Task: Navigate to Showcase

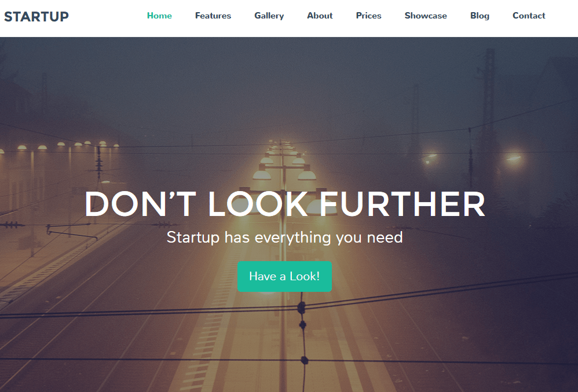Action: tap(426, 16)
